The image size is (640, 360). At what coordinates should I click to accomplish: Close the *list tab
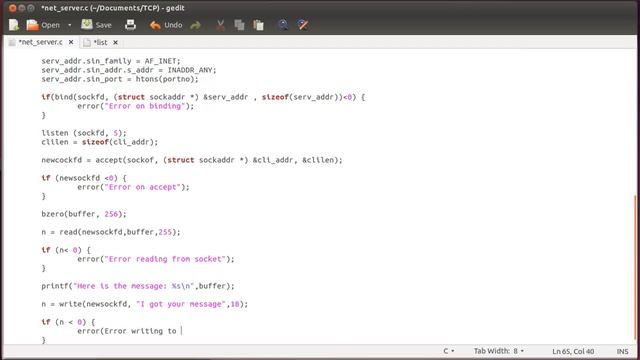click(x=116, y=42)
